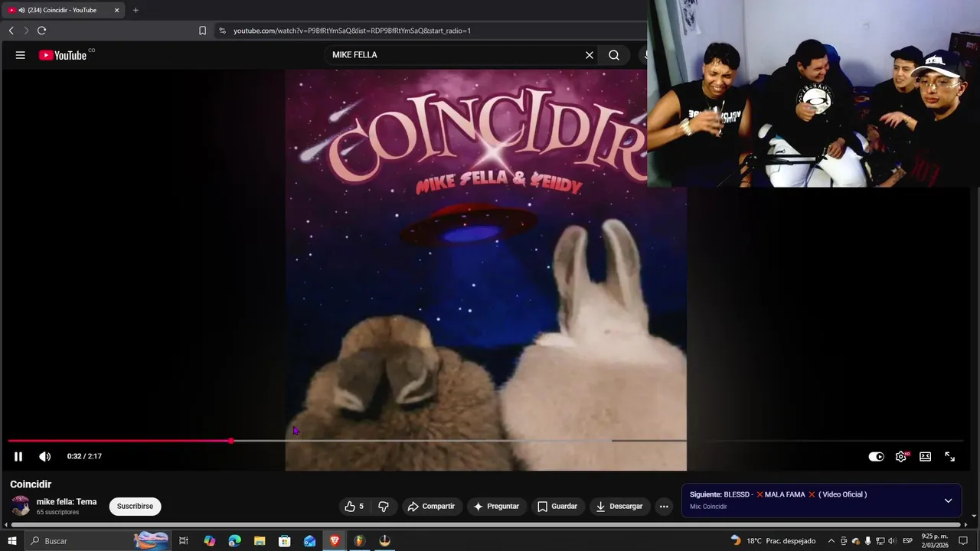Screen dimensions: 980x551
Task: Open the Windows Start menu
Action: 11,541
